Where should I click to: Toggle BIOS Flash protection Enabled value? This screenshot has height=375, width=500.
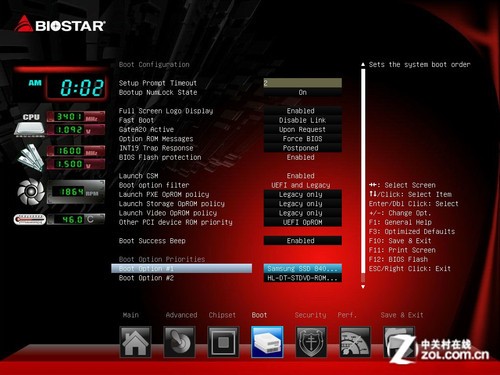[x=301, y=157]
